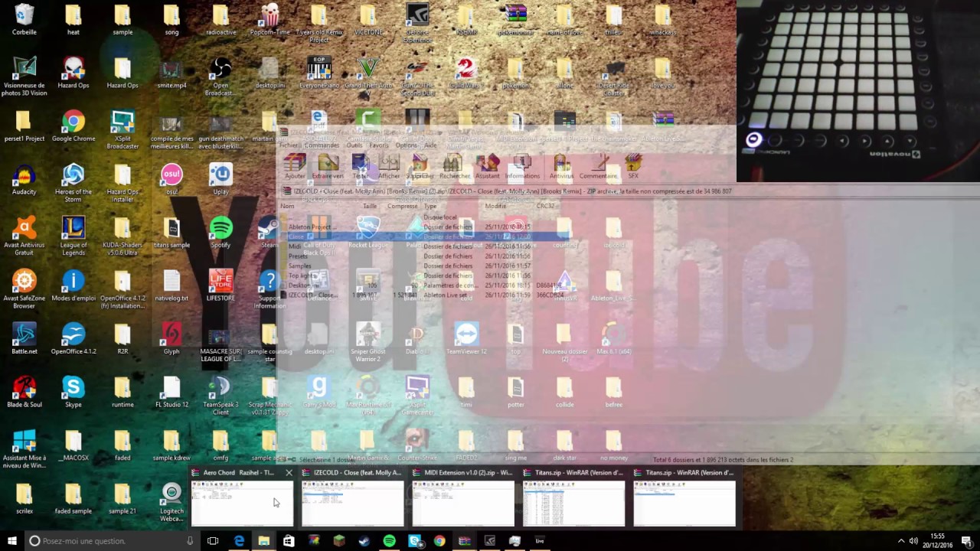Select IZECOLD - Close taskbar thumbnail
This screenshot has height=551, width=980.
pyautogui.click(x=352, y=497)
